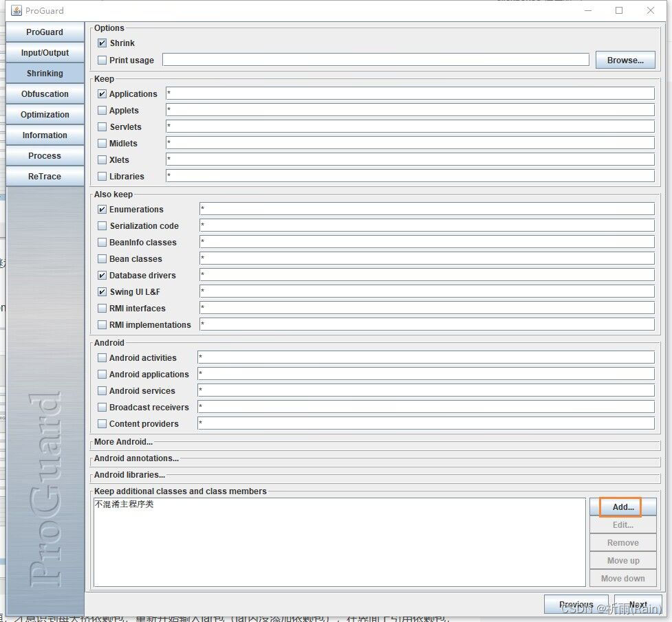The height and width of the screenshot is (622, 672).
Task: Switch to the Obfuscation tab
Action: pyautogui.click(x=45, y=93)
